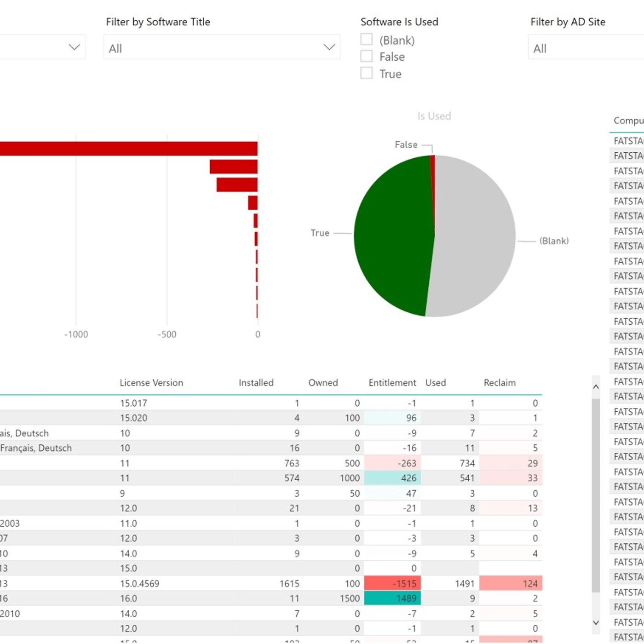Image resolution: width=644 pixels, height=644 pixels.
Task: Click the -1515 entitlement cell
Action: 392,583
